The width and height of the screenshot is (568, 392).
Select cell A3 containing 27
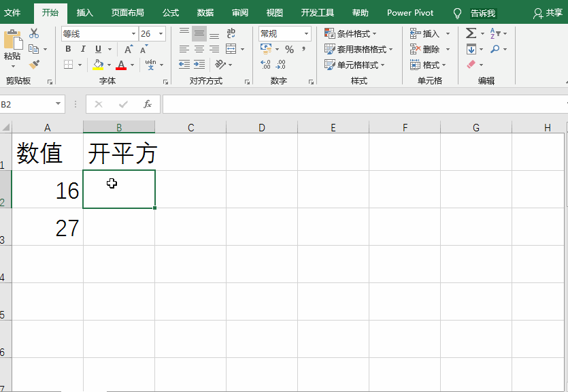pyautogui.click(x=48, y=227)
